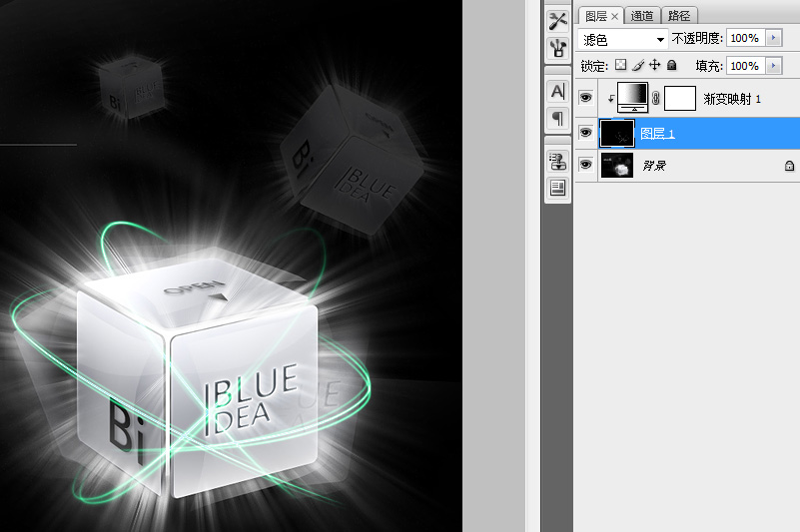The height and width of the screenshot is (532, 800).
Task: Lock image pixels brush icon
Action: pyautogui.click(x=638, y=65)
